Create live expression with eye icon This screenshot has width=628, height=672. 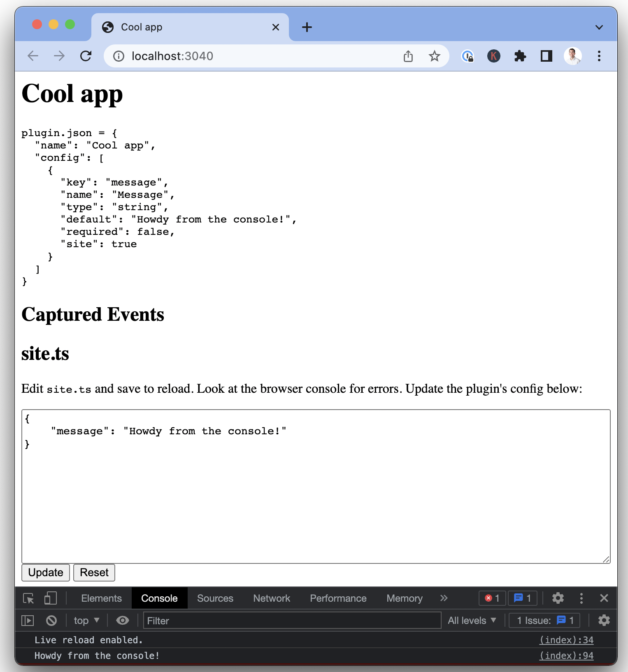point(122,620)
